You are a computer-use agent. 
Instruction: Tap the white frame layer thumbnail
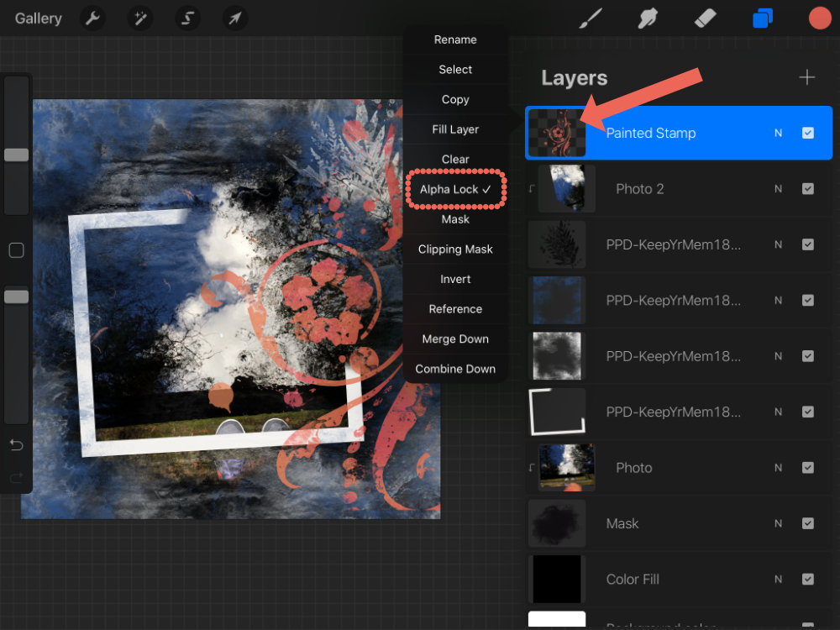[x=557, y=412]
